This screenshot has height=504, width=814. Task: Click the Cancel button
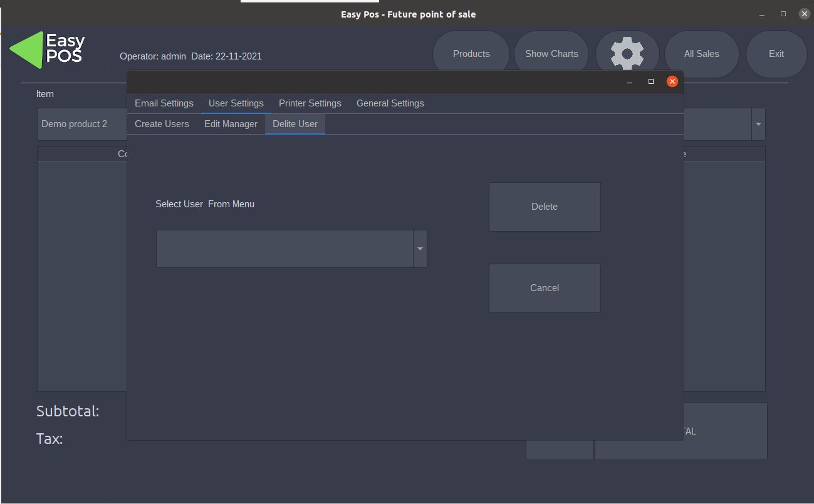click(x=545, y=288)
